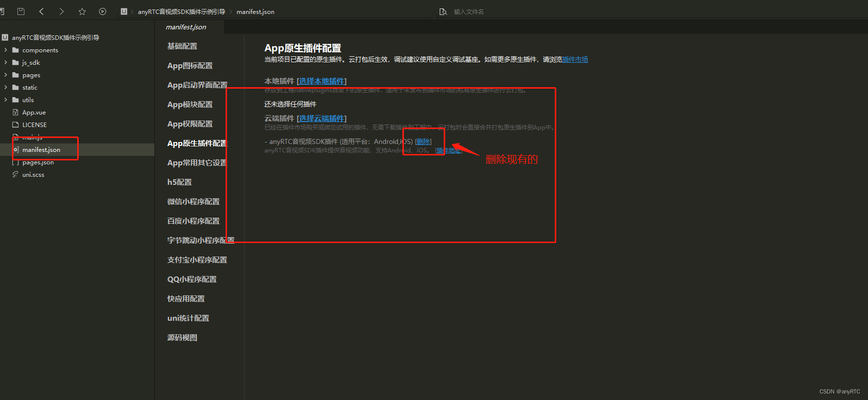Select the js_sdk folder icon
This screenshot has height=400, width=868.
point(15,62)
